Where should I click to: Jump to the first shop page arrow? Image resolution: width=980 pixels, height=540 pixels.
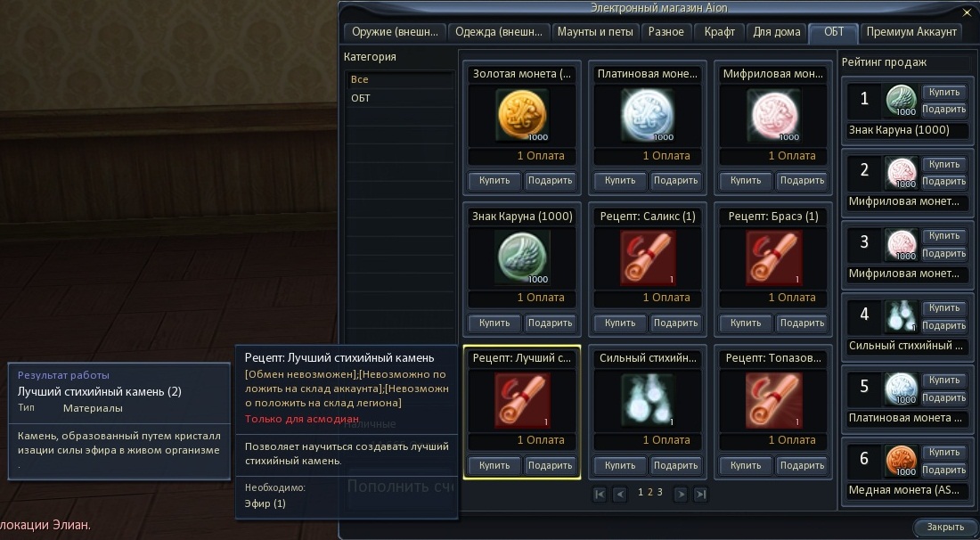click(600, 494)
